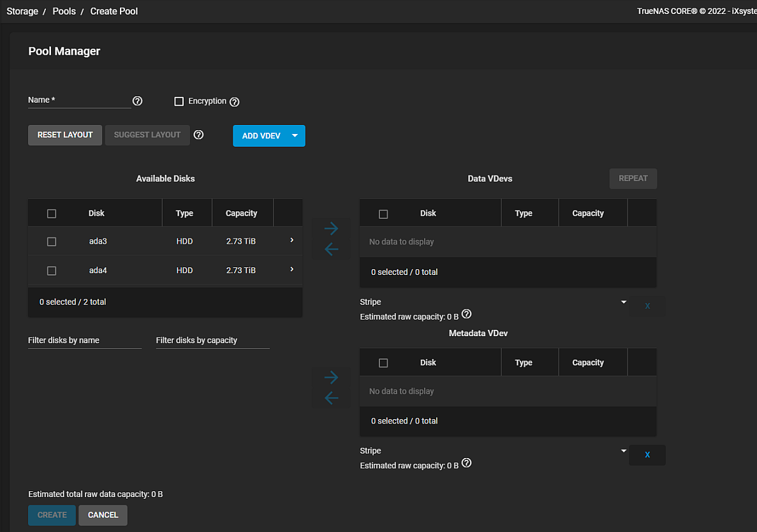Enable the Encryption checkbox

pos(179,101)
